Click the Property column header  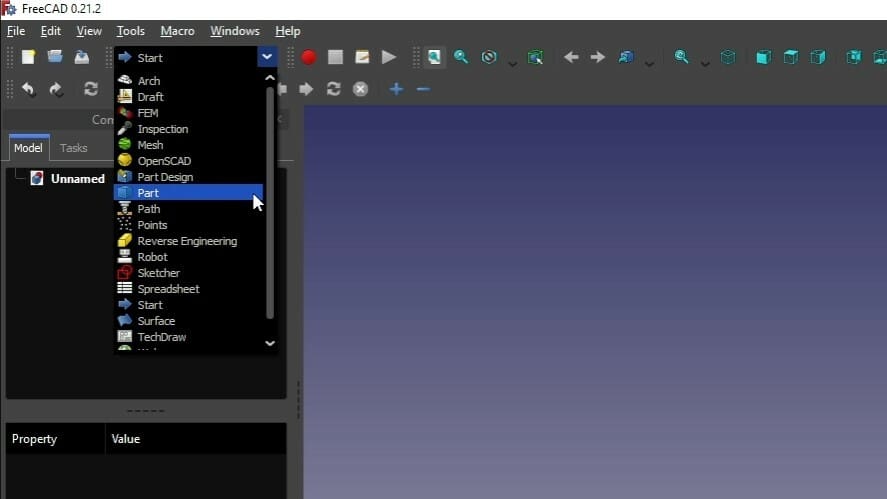coord(55,439)
